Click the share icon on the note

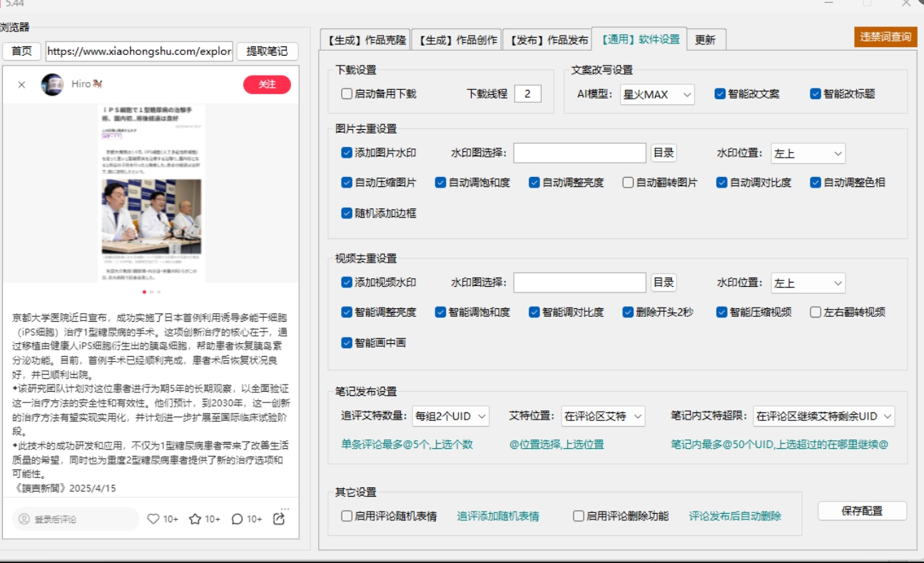279,519
